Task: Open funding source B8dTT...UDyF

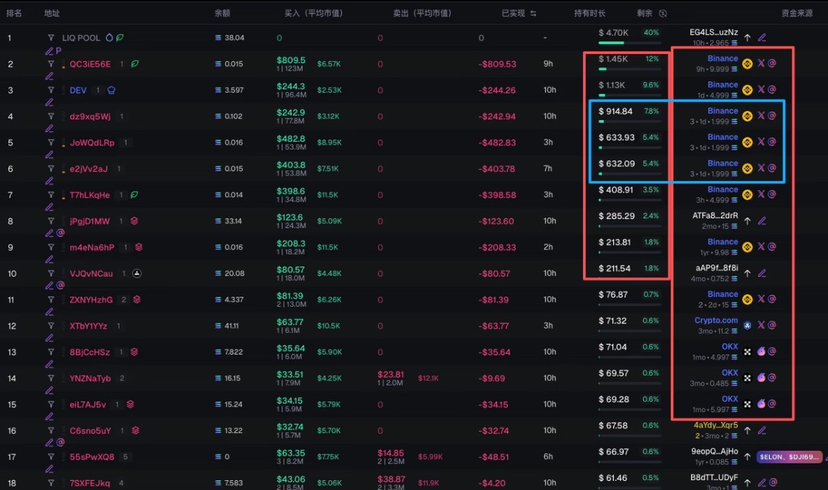Action: tap(714, 477)
